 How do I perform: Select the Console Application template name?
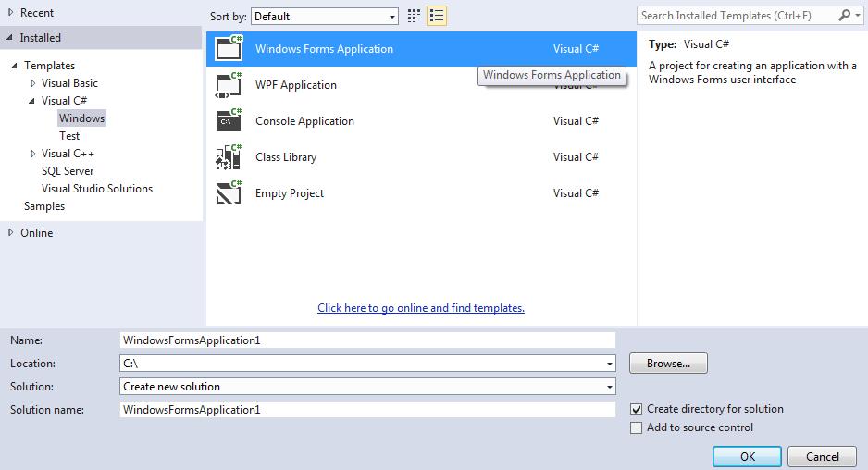point(304,121)
